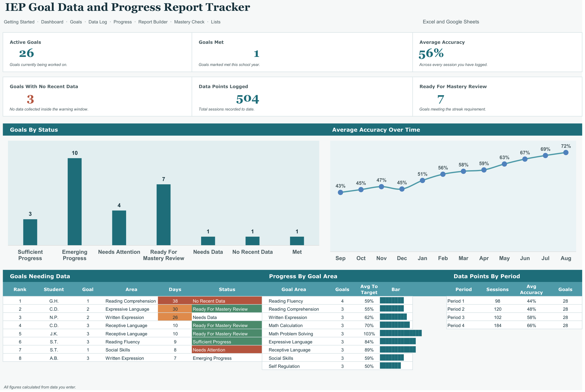Viewport: 585px width, 392px height.
Task: Click the Excel and Google Sheets label
Action: (x=451, y=22)
